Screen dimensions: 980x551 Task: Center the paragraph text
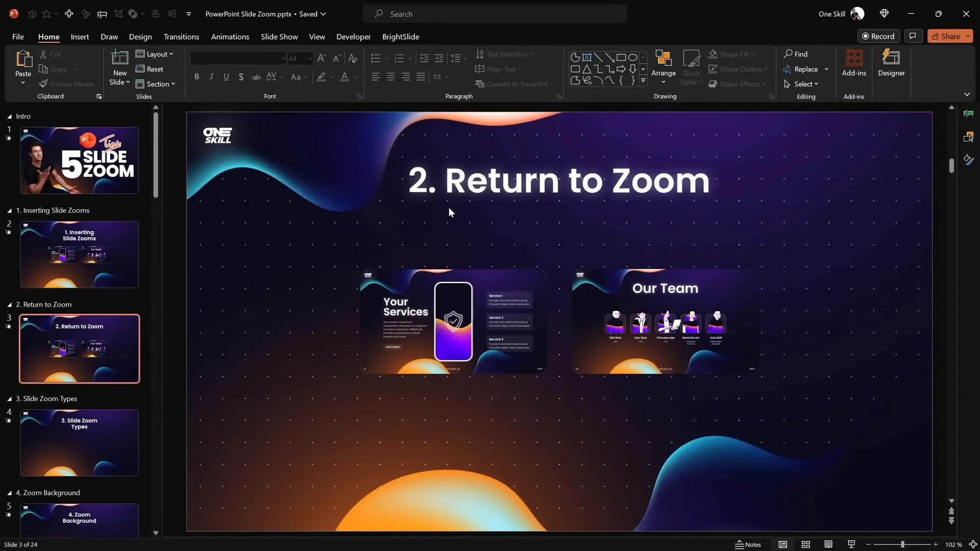click(390, 77)
